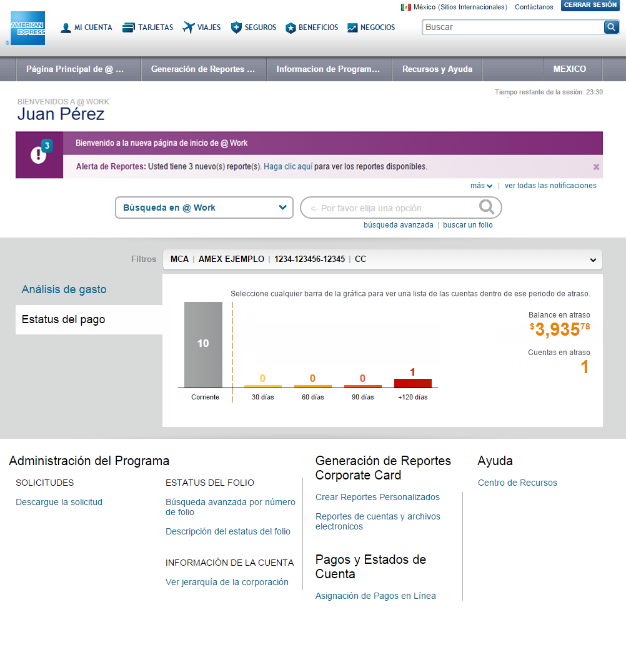
Task: Open 'Reportes de cuentas y archivos electronicos'
Action: (378, 521)
